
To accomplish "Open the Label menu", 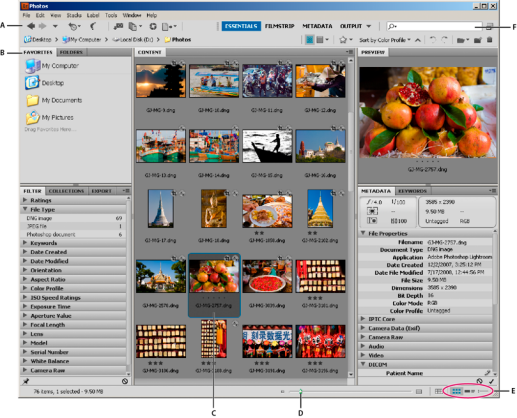I will pos(93,15).
